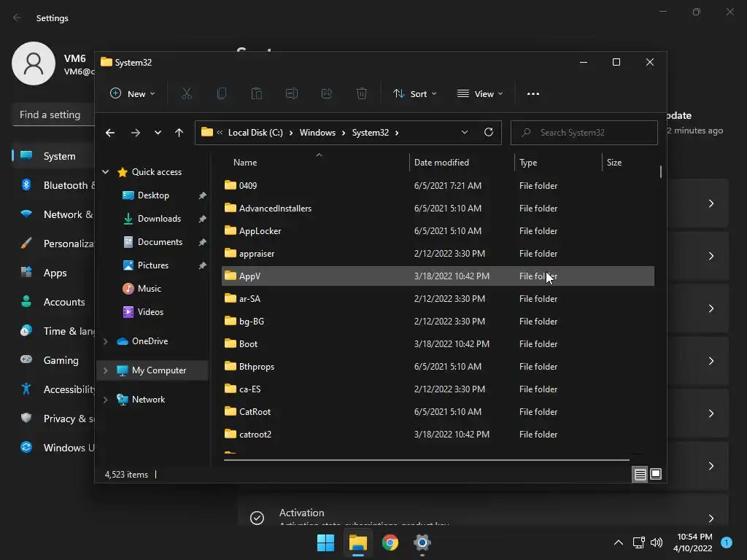Open Downloads in Quick access
The height and width of the screenshot is (560, 747).
159,219
